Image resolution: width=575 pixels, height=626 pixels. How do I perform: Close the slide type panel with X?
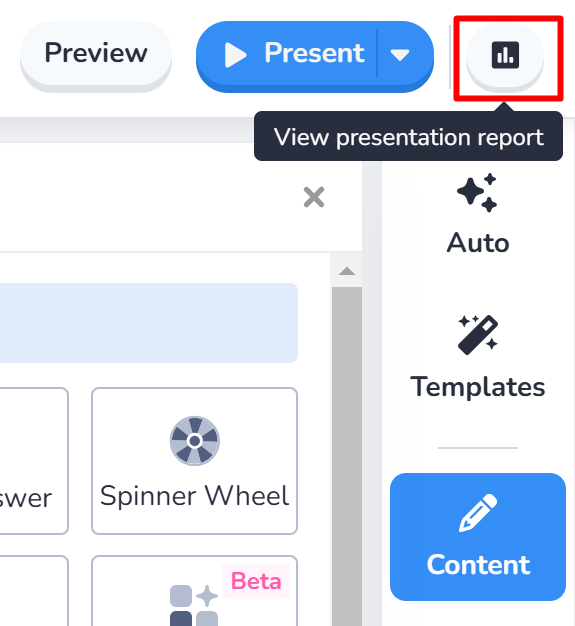pyautogui.click(x=314, y=197)
